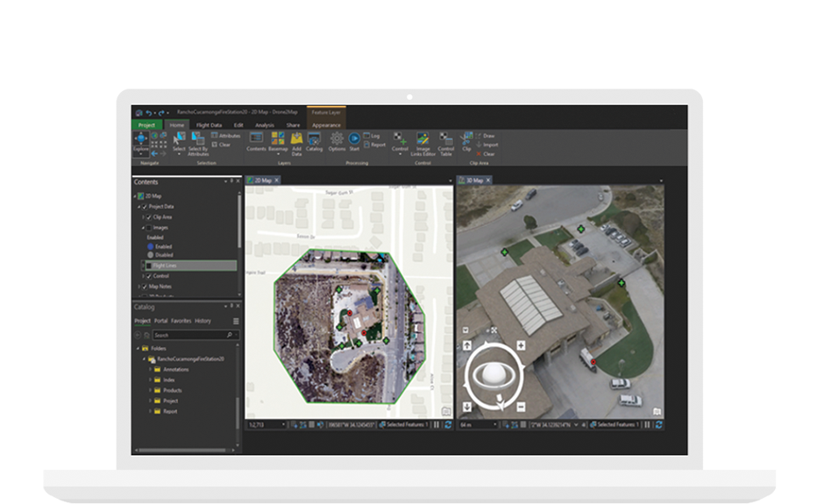Zoom in with navigator plus button

pos(521,344)
